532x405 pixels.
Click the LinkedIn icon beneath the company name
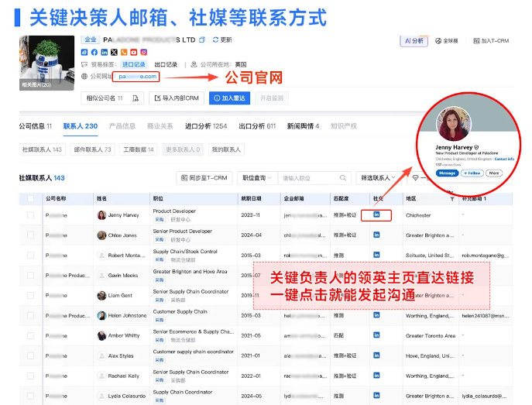(x=104, y=52)
